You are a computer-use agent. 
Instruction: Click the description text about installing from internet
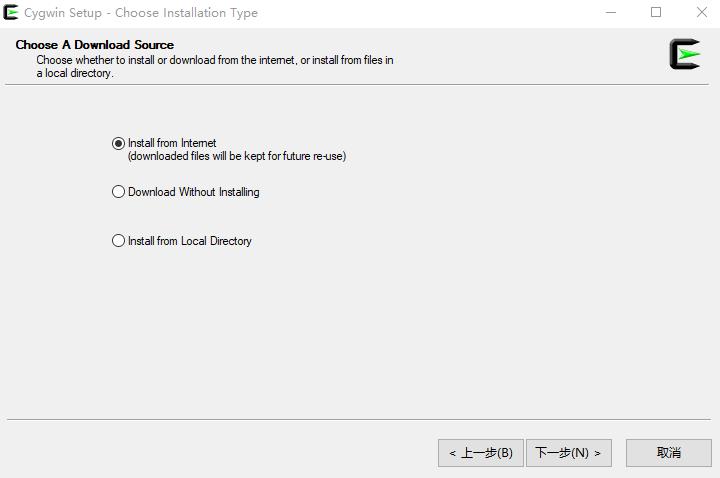[x=214, y=67]
